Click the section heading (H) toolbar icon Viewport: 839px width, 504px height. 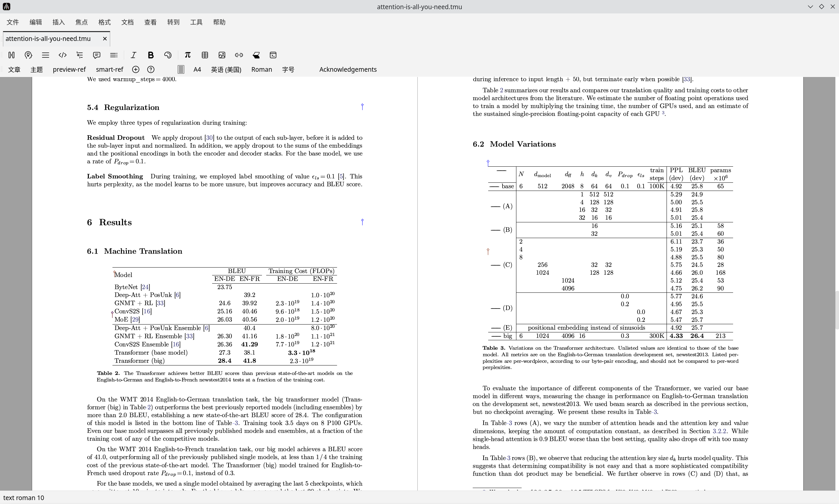click(11, 55)
